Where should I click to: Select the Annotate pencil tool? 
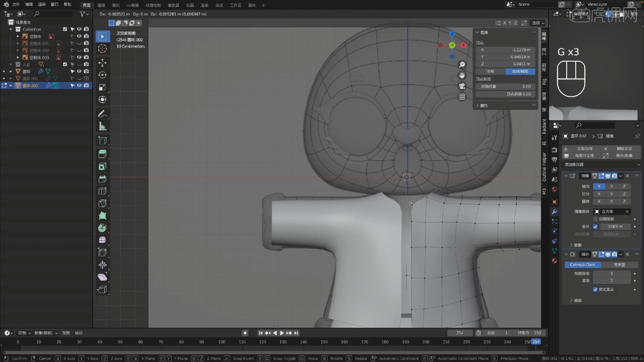click(x=103, y=114)
